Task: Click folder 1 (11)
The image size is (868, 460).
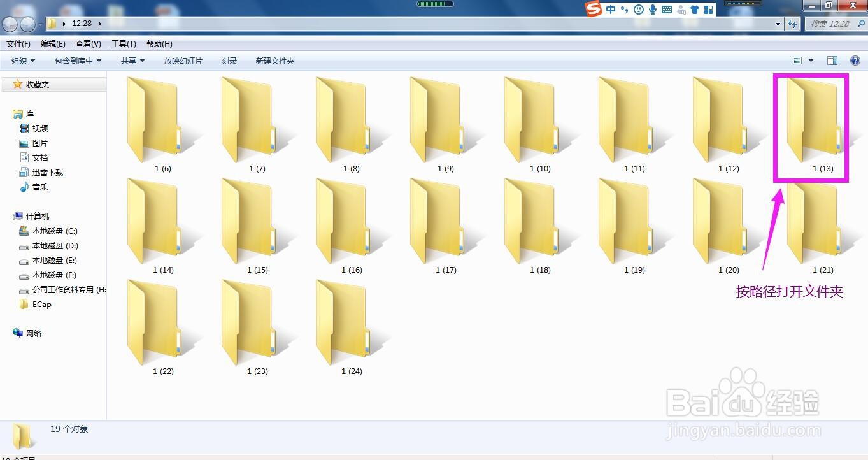Action: point(634,124)
